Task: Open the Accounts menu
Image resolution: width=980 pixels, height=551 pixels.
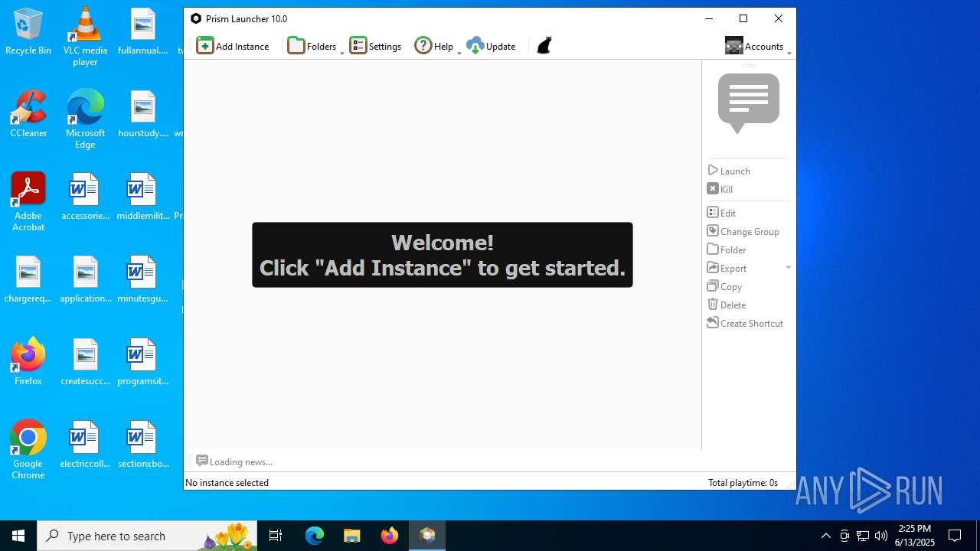Action: [754, 46]
